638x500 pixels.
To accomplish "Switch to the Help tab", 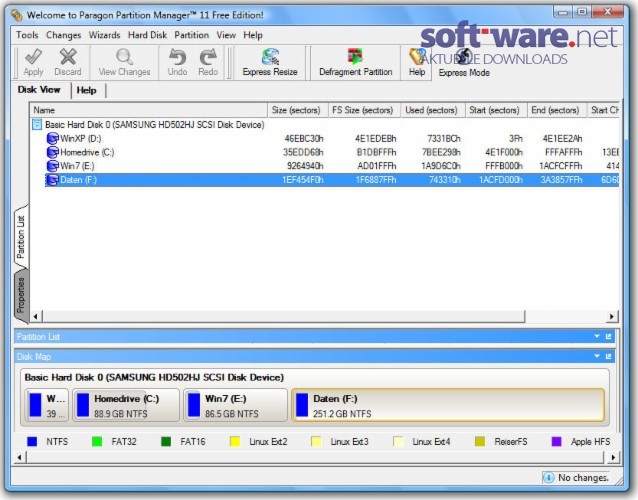I will point(87,90).
